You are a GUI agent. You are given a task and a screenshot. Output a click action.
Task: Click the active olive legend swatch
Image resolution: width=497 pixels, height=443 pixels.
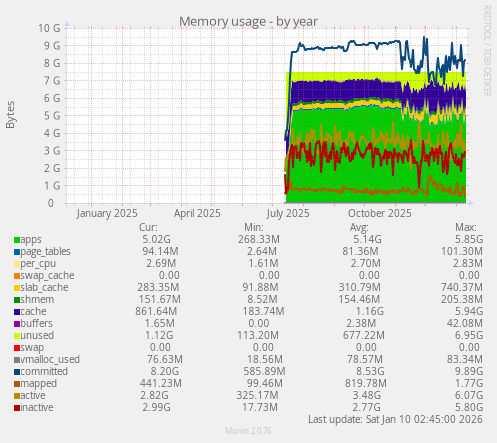pos(17,396)
